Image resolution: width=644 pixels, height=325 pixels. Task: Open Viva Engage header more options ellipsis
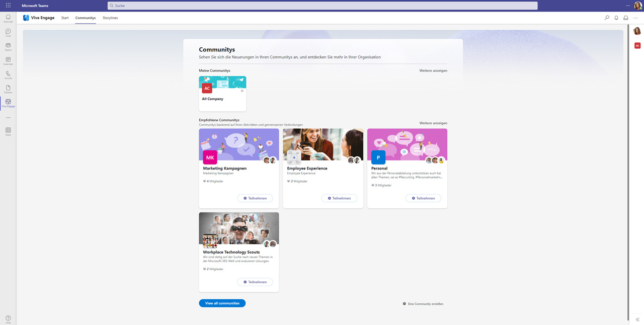point(635,18)
